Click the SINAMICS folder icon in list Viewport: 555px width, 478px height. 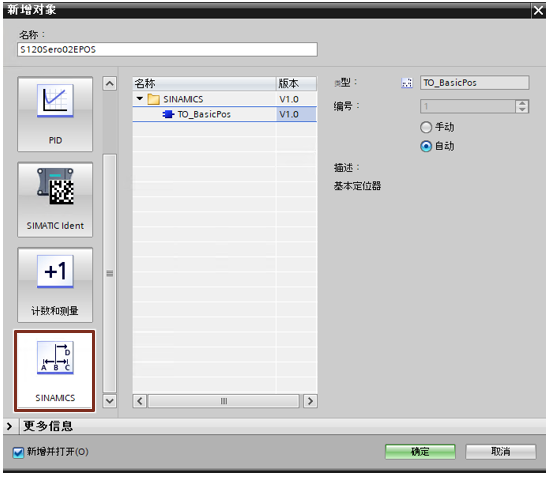pyautogui.click(x=153, y=99)
